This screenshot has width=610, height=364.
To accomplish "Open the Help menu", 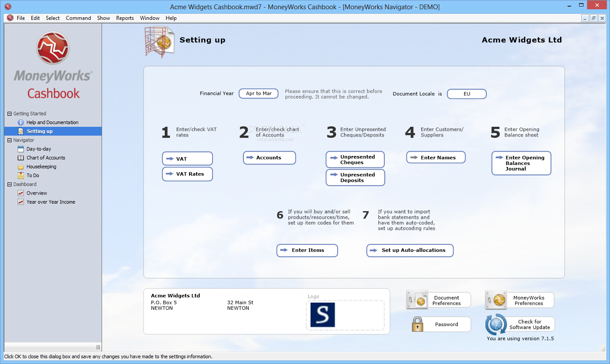I will click(x=171, y=18).
